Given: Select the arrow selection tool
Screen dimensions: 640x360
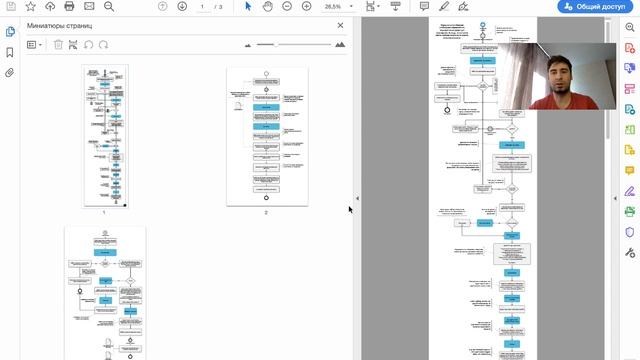Looking at the screenshot, I should point(248,6).
